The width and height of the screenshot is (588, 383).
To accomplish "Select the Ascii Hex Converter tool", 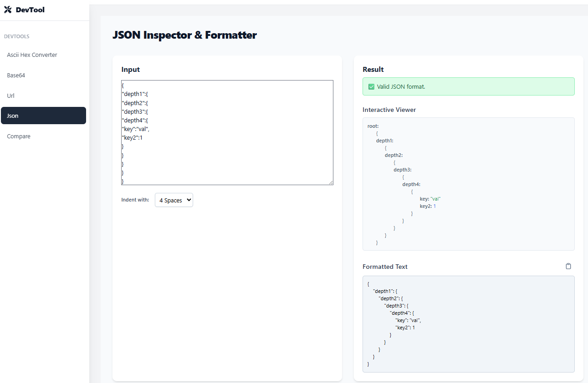I will click(x=31, y=55).
